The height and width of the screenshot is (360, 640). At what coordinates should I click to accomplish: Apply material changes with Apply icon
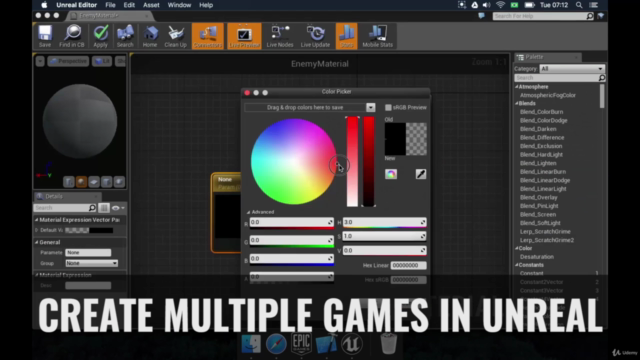(x=100, y=36)
